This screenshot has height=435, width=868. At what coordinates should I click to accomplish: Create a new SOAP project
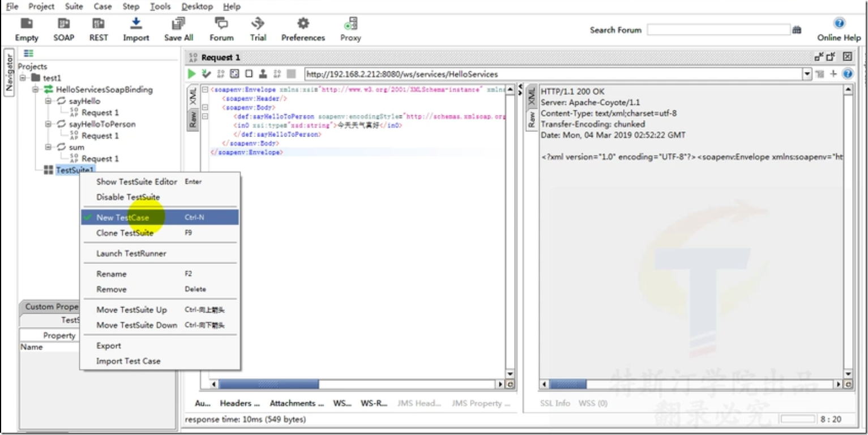(64, 29)
